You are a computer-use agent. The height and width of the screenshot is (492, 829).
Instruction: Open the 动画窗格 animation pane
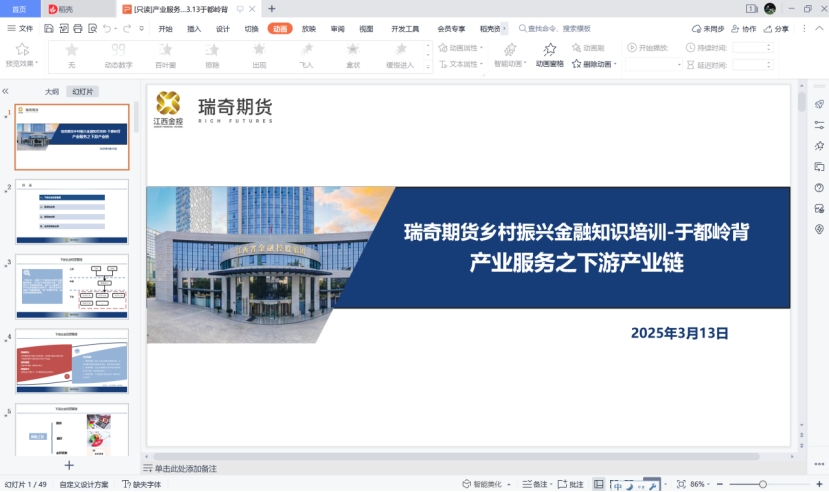[x=550, y=55]
